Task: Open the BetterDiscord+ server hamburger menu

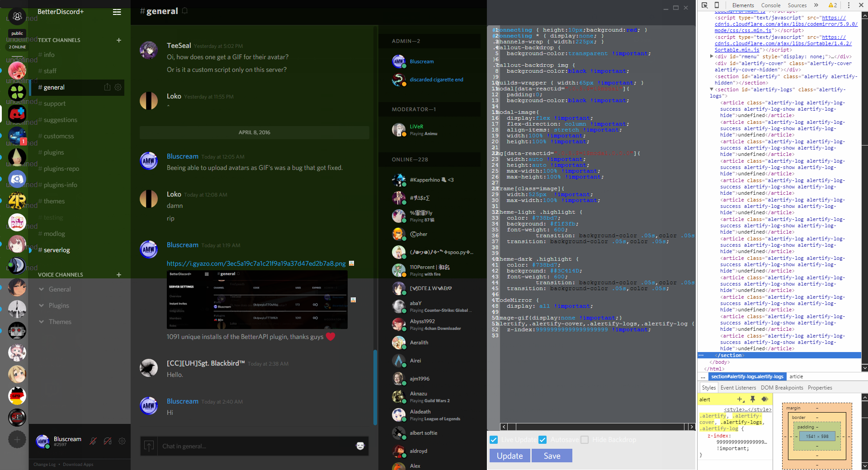Action: click(x=117, y=12)
